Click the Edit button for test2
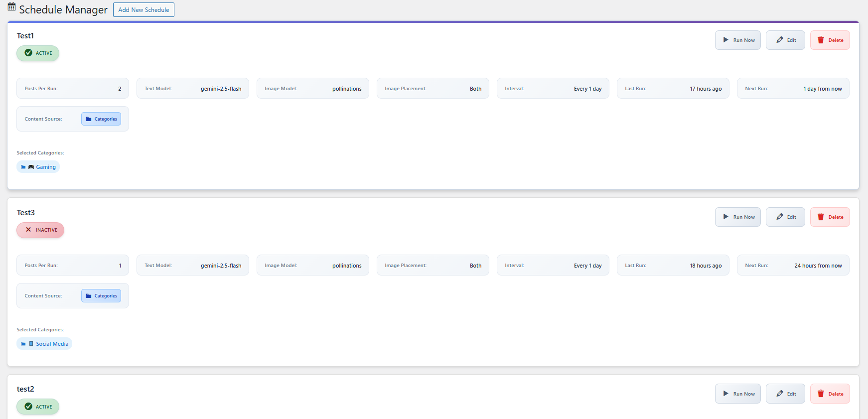 (785, 394)
